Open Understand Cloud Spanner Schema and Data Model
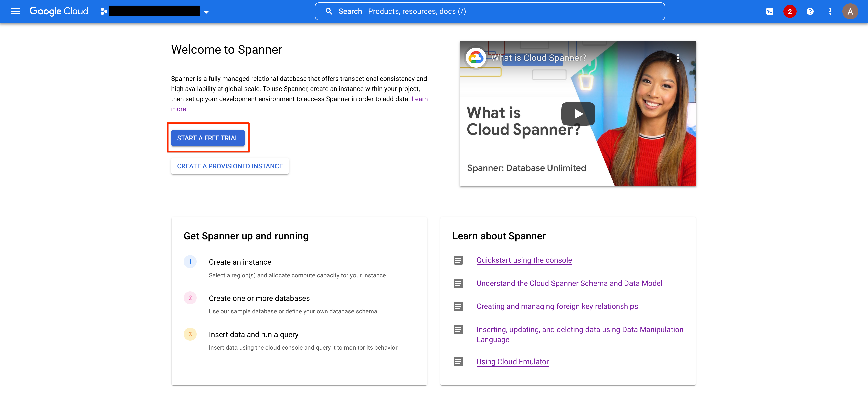 (569, 283)
